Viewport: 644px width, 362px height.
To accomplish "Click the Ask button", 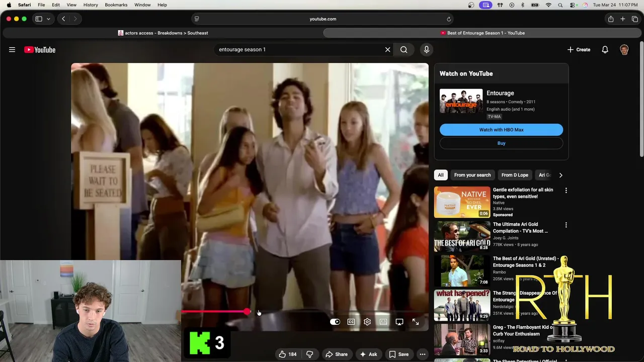I will coord(368,354).
